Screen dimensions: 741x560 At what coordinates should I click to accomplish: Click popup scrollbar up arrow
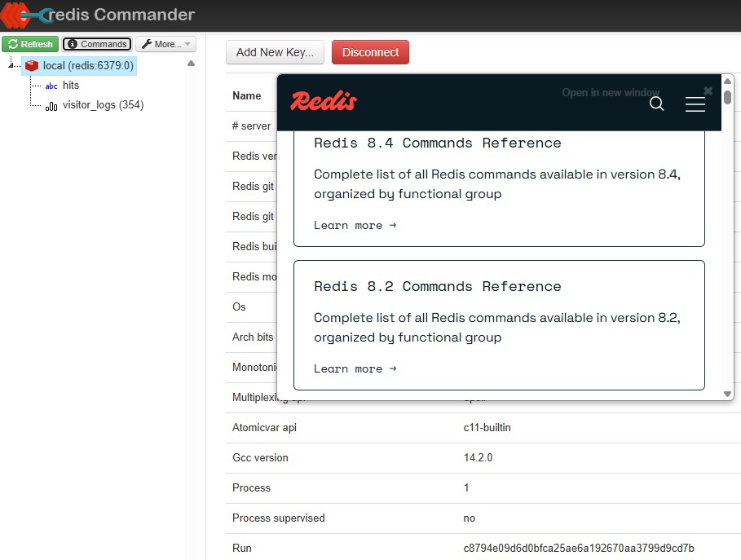(727, 82)
